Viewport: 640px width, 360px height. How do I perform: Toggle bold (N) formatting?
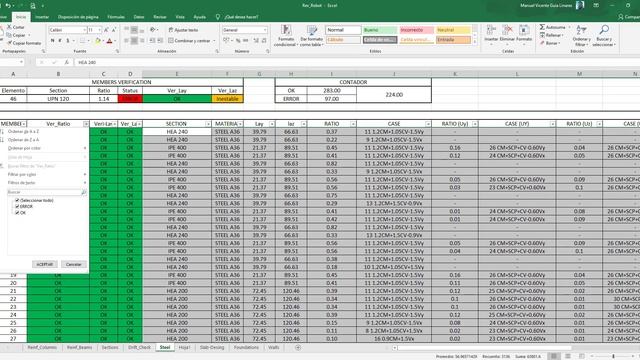click(53, 40)
